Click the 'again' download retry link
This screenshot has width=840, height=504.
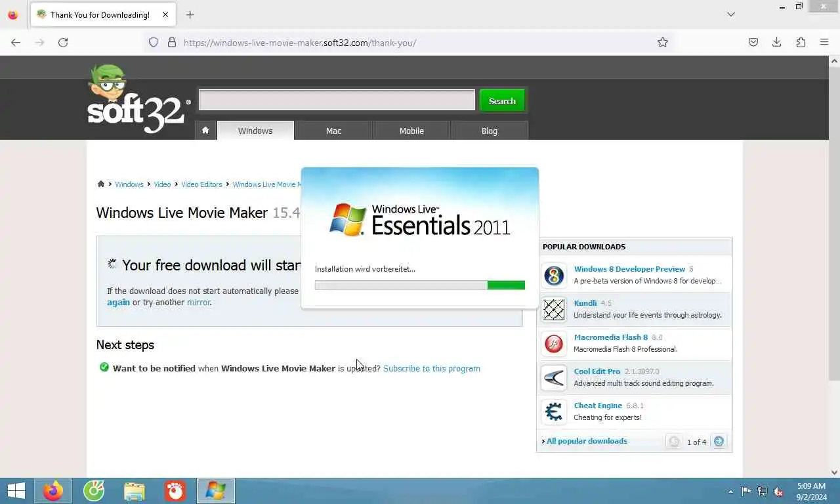click(x=118, y=303)
